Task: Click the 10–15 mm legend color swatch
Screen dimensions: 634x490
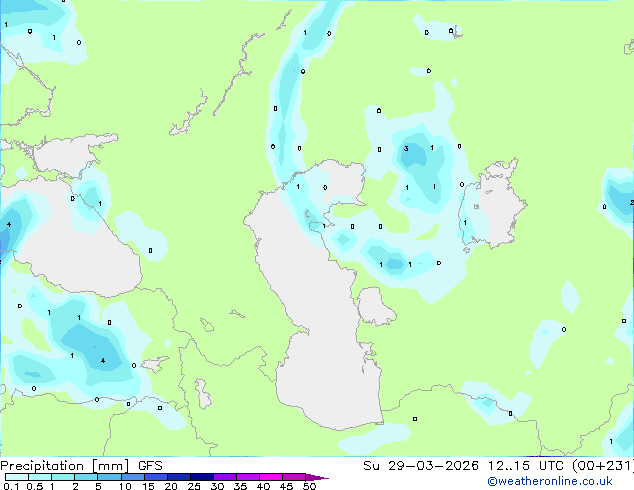Action: click(x=132, y=477)
